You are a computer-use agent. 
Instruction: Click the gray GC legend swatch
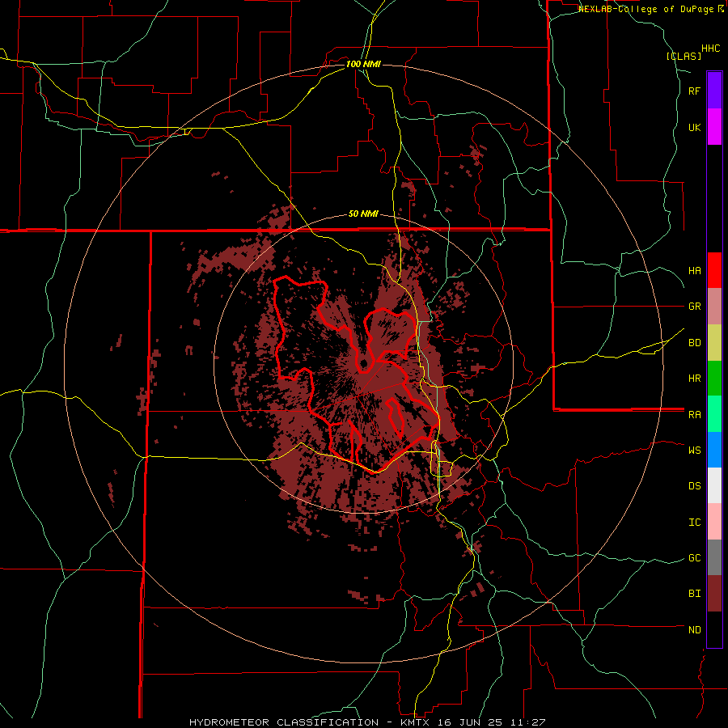(x=714, y=557)
